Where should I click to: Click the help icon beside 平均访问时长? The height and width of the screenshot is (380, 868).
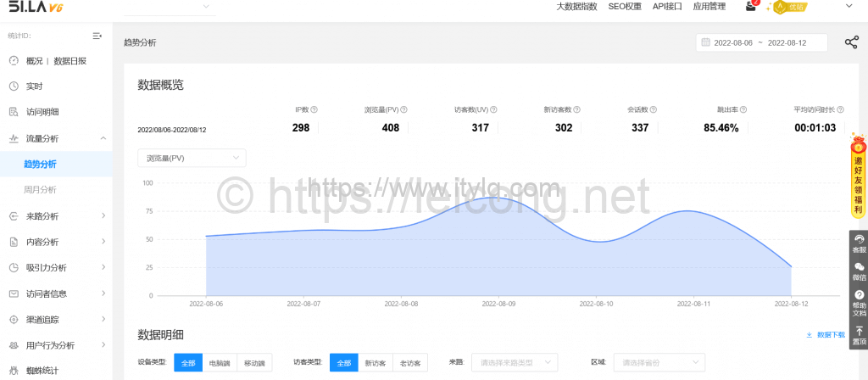point(841,109)
